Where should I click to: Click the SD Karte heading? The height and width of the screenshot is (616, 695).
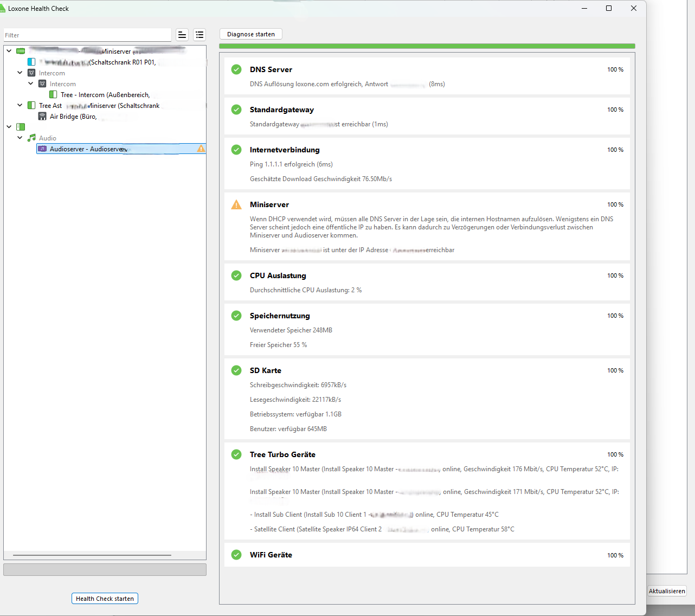266,370
